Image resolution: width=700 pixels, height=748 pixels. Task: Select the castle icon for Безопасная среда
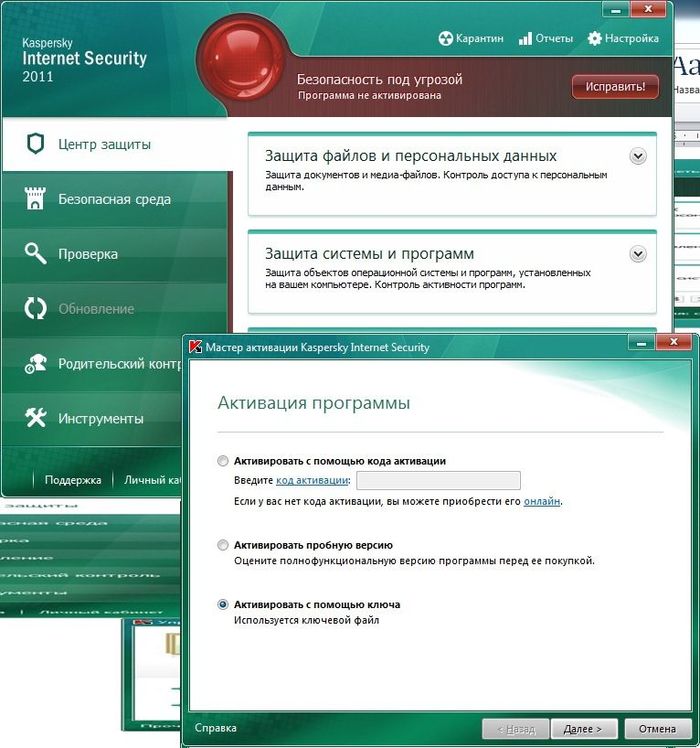click(x=35, y=198)
